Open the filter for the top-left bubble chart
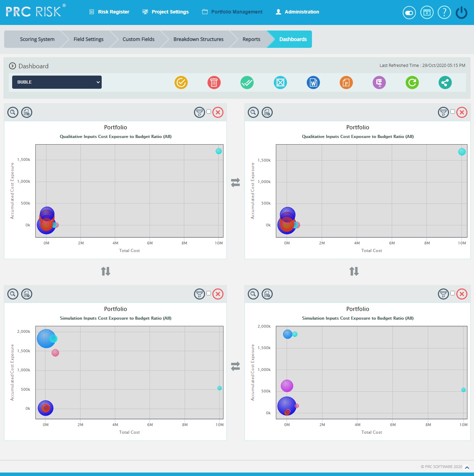Viewport: 474px width, 476px height. [x=200, y=112]
